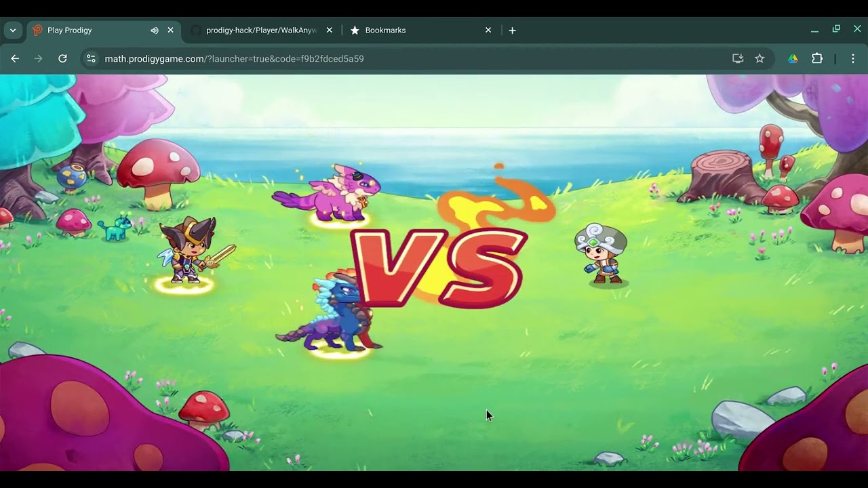Image resolution: width=868 pixels, height=488 pixels.
Task: Restore down the browser window
Action: click(836, 29)
